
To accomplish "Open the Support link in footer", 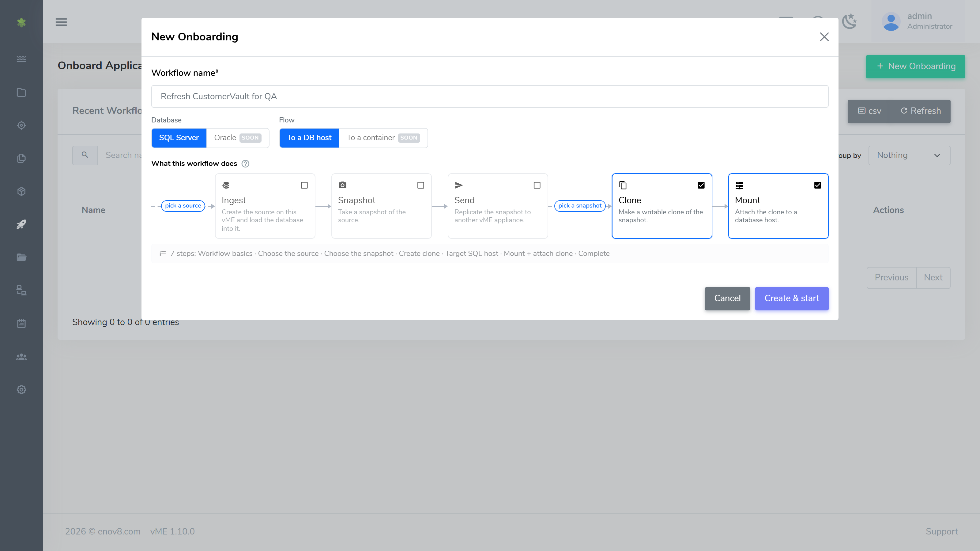I will (942, 532).
